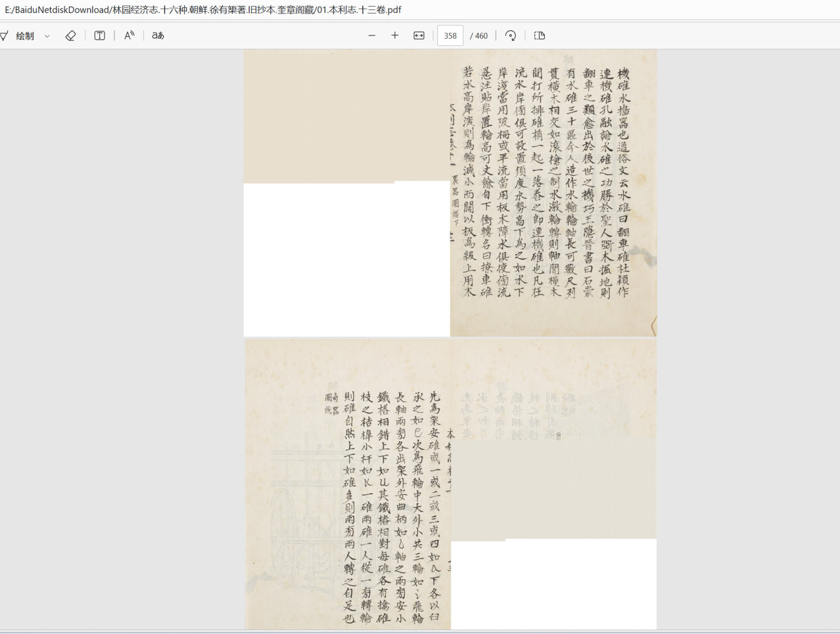Zoom out of the document
Screen dimensions: 840x634
372,35
